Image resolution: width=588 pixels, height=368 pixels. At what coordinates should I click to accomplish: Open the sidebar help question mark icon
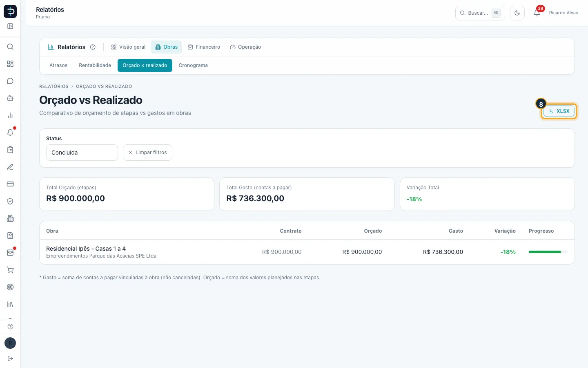pos(10,326)
